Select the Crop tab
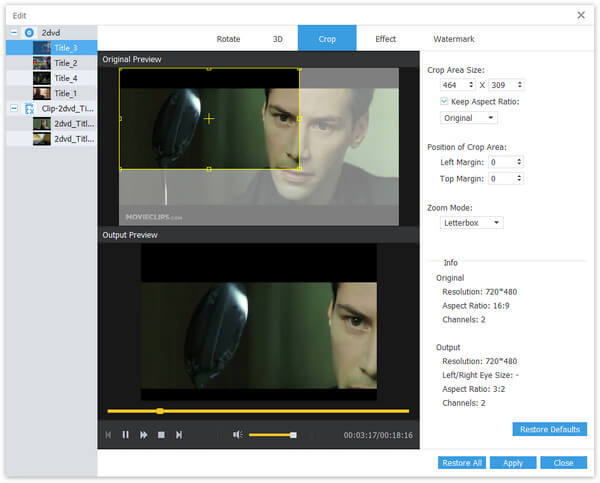 pyautogui.click(x=327, y=38)
